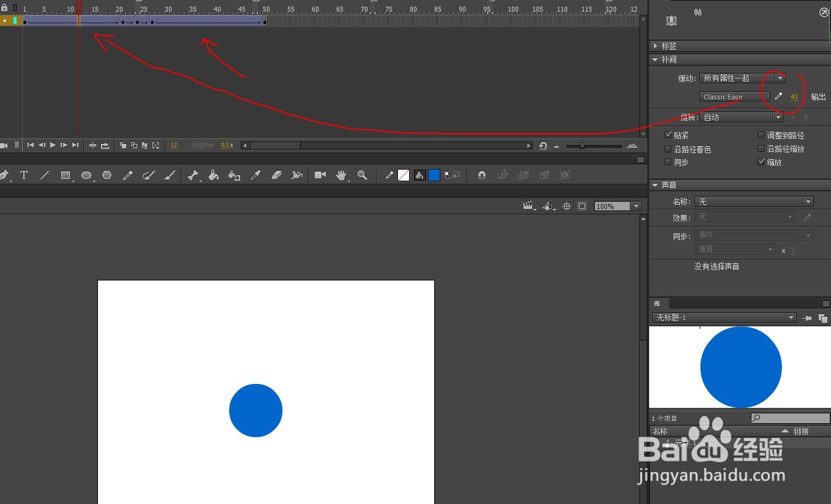Enable the 调整到路径 checkbox
The height and width of the screenshot is (504, 831).
pos(761,135)
